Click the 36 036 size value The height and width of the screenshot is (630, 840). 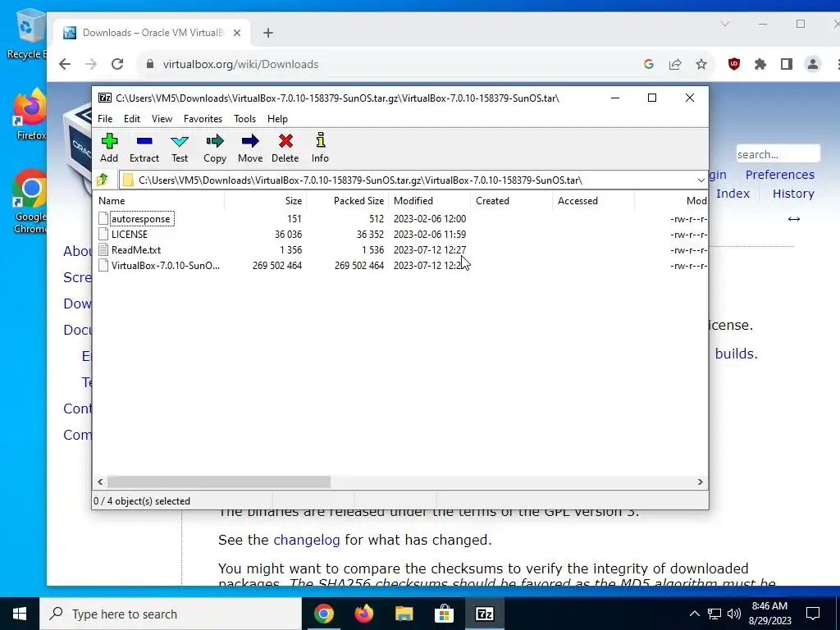pyautogui.click(x=288, y=234)
